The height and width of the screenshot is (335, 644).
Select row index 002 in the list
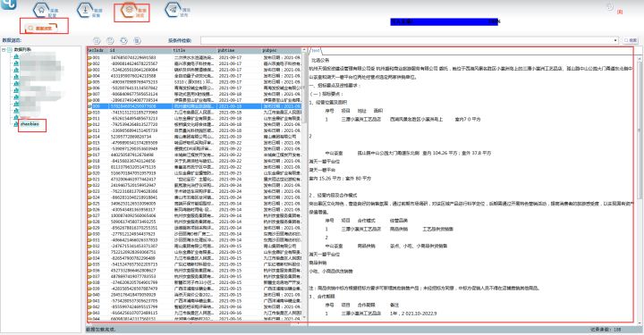pos(97,64)
